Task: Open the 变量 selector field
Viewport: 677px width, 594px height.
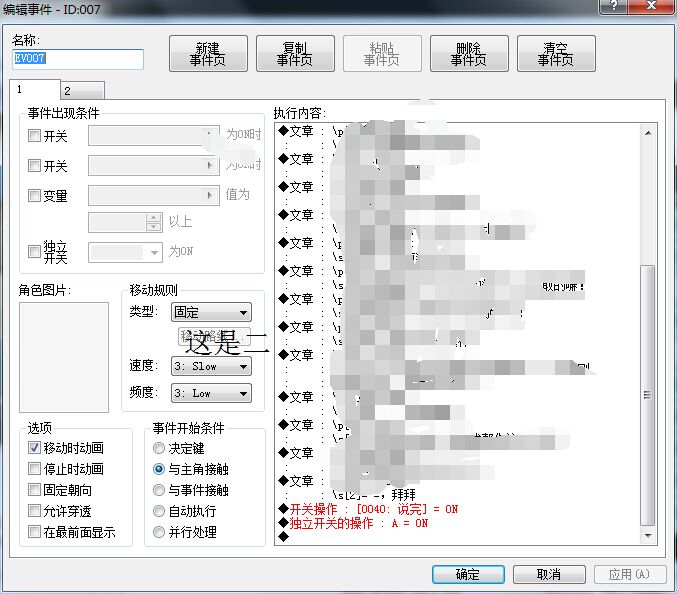Action: [154, 196]
